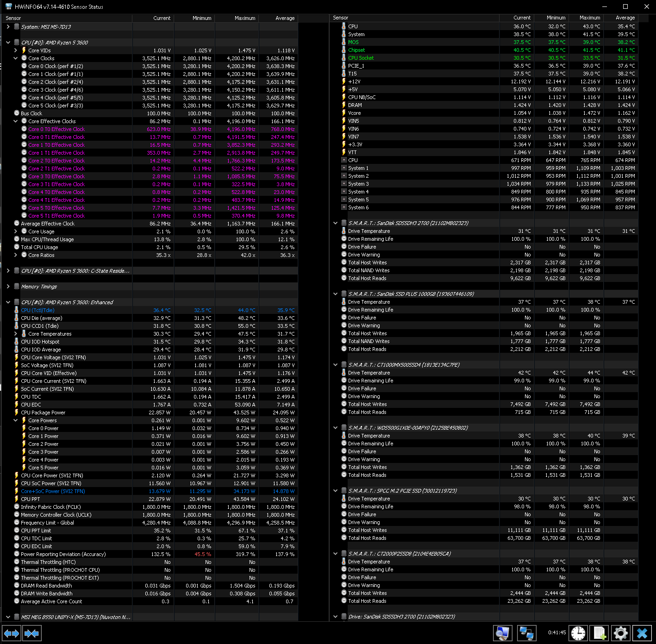Expand the Core VIDs subtree
The width and height of the screenshot is (656, 644).
(x=15, y=50)
